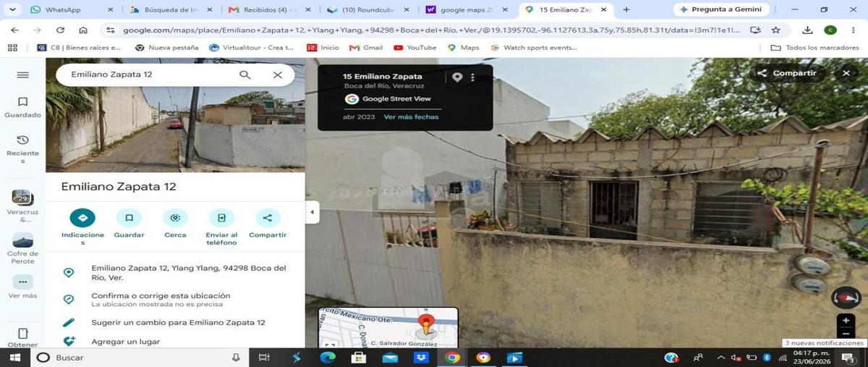Click the search magnifier in Maps search box
This screenshot has width=868, height=367.
coord(244,75)
